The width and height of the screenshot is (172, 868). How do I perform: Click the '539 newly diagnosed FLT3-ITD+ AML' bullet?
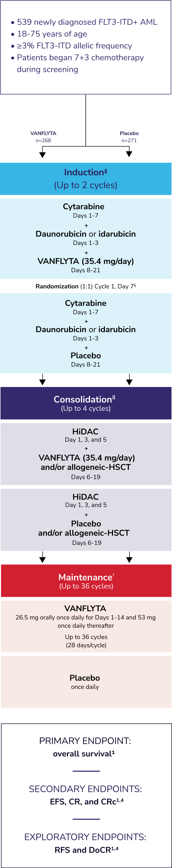coord(87,22)
